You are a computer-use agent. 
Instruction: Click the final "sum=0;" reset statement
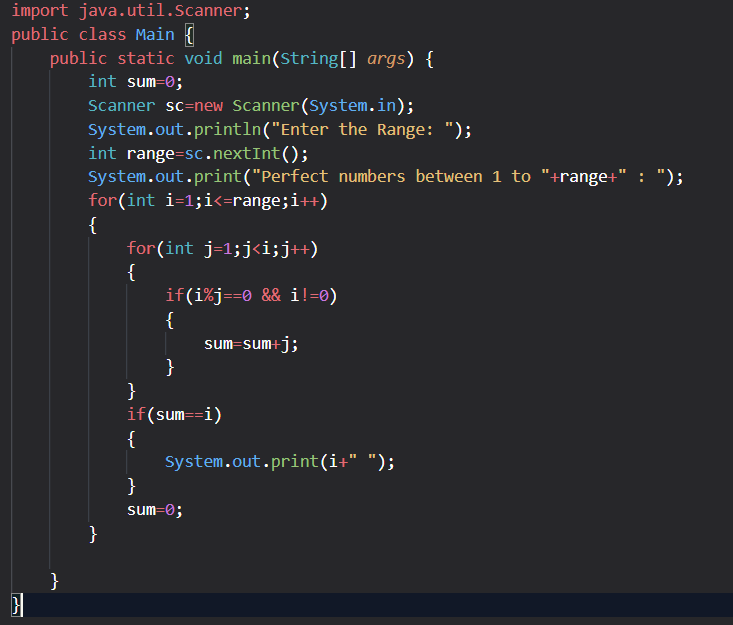point(155,510)
